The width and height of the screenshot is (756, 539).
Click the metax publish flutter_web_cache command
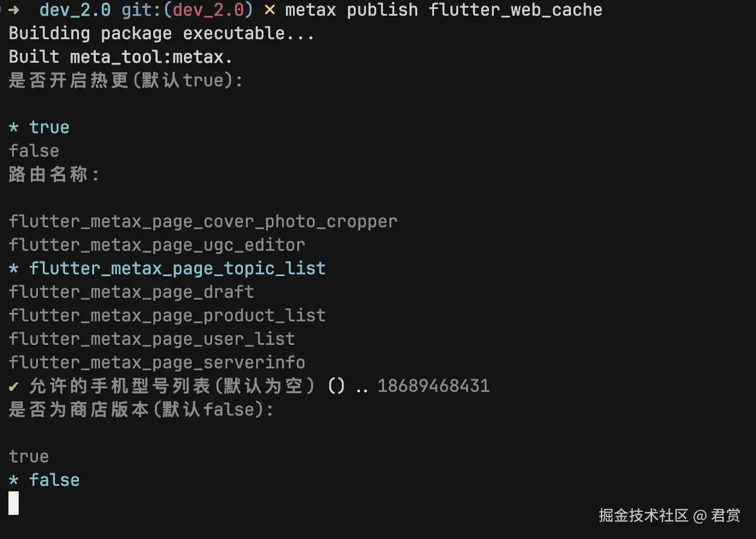[443, 10]
